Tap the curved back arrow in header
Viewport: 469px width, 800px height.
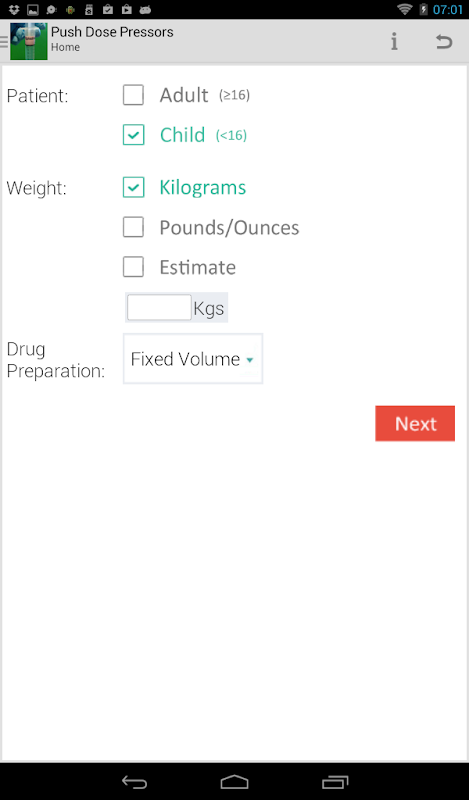(x=444, y=41)
